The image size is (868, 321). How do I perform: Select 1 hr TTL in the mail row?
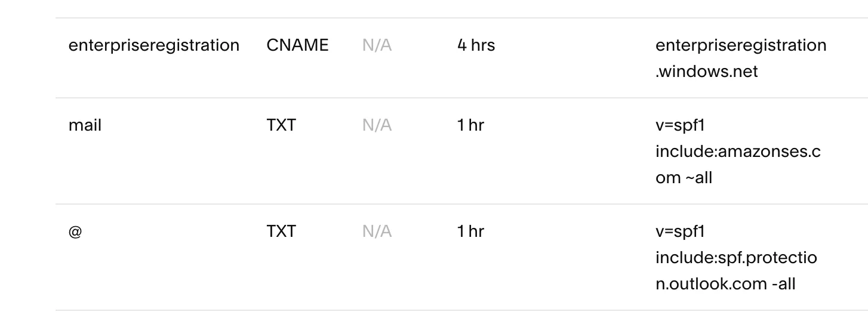[x=470, y=125]
